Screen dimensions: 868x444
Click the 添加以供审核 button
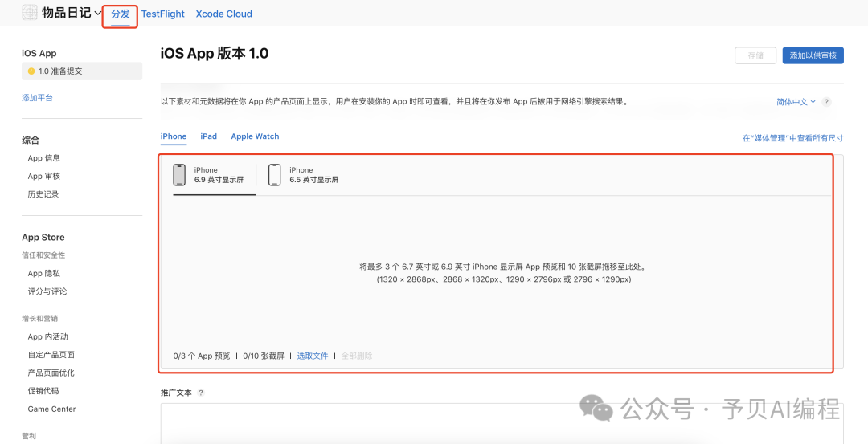point(813,55)
